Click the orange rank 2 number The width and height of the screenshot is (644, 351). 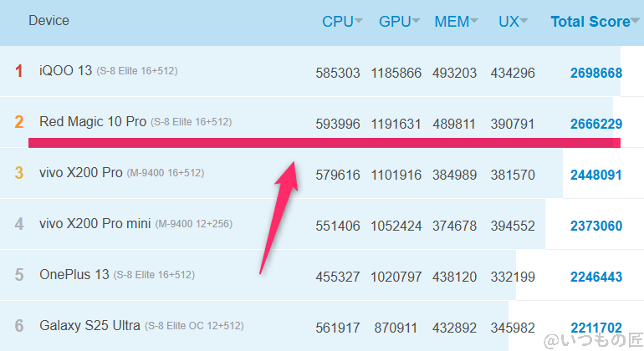19,122
